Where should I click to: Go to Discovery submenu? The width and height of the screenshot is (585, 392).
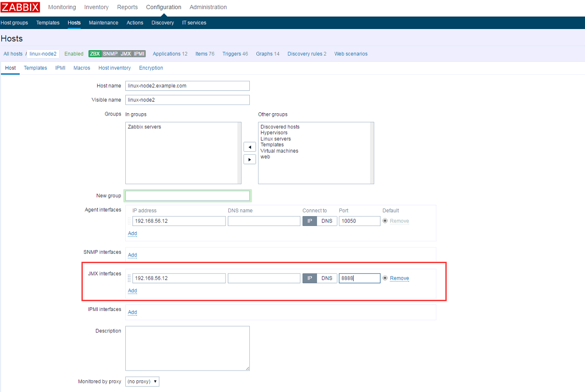[x=162, y=23]
